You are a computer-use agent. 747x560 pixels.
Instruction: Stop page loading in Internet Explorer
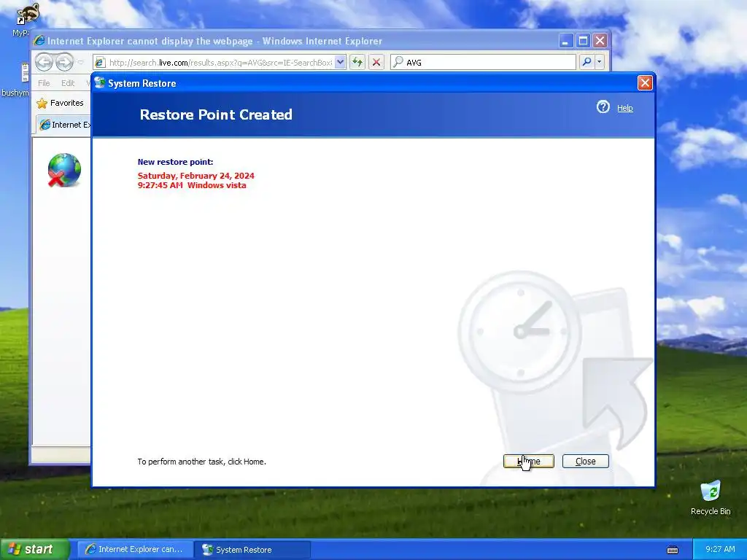click(x=376, y=63)
